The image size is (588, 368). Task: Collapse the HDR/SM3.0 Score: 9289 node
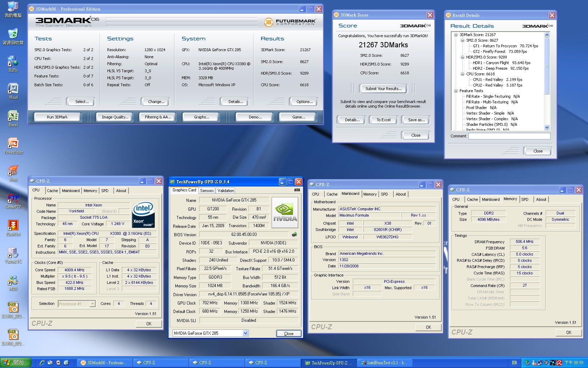click(x=462, y=57)
